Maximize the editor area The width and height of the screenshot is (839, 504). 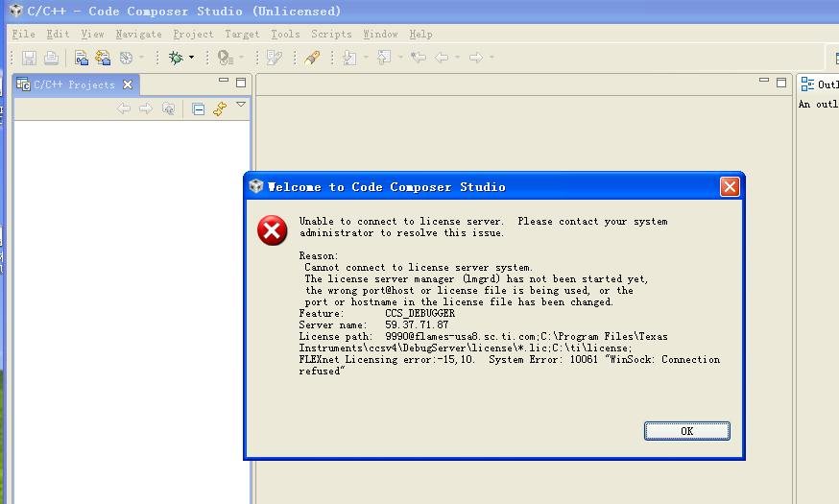coord(781,83)
